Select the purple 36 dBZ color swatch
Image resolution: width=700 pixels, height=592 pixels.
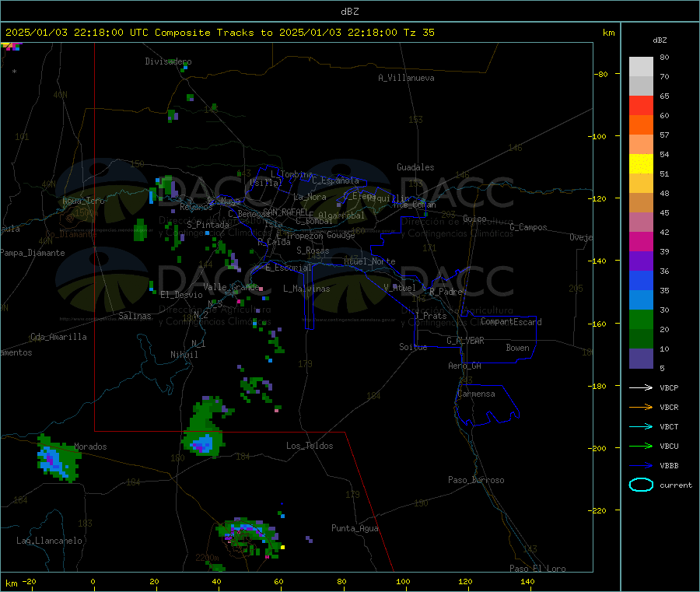point(641,261)
